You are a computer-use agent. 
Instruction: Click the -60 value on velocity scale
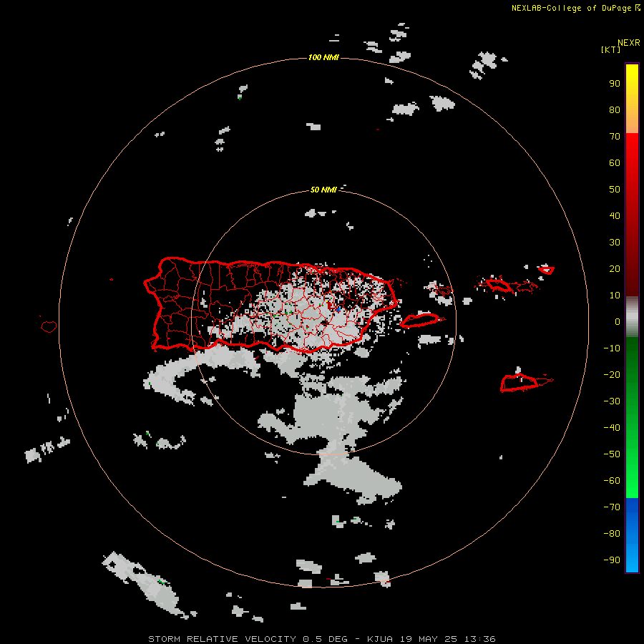[612, 481]
